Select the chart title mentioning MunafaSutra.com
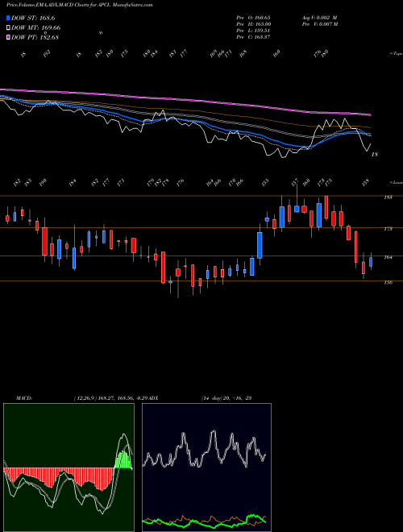Viewport: 403px width, 532px height. 80,5
